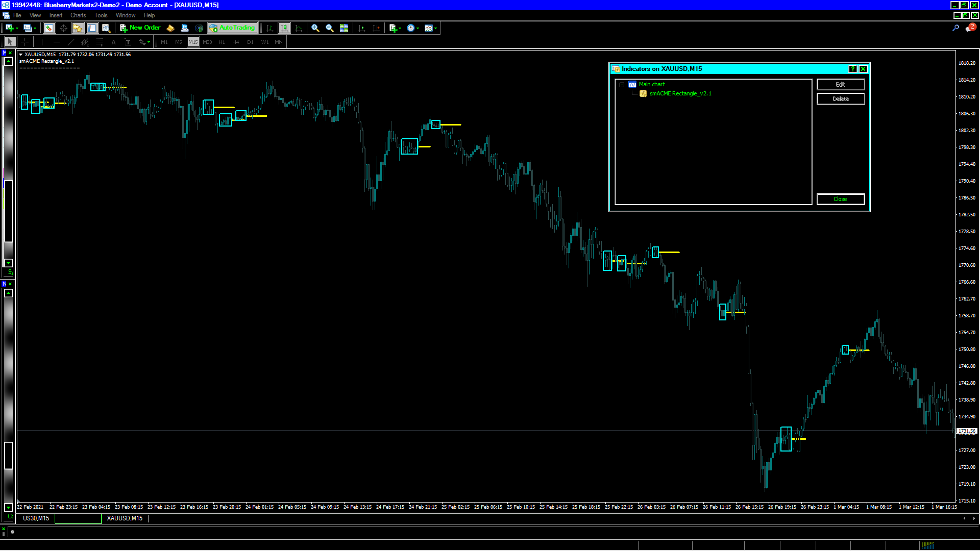Click the Zoom In magnifier icon
The height and width of the screenshot is (551, 980).
(x=315, y=28)
